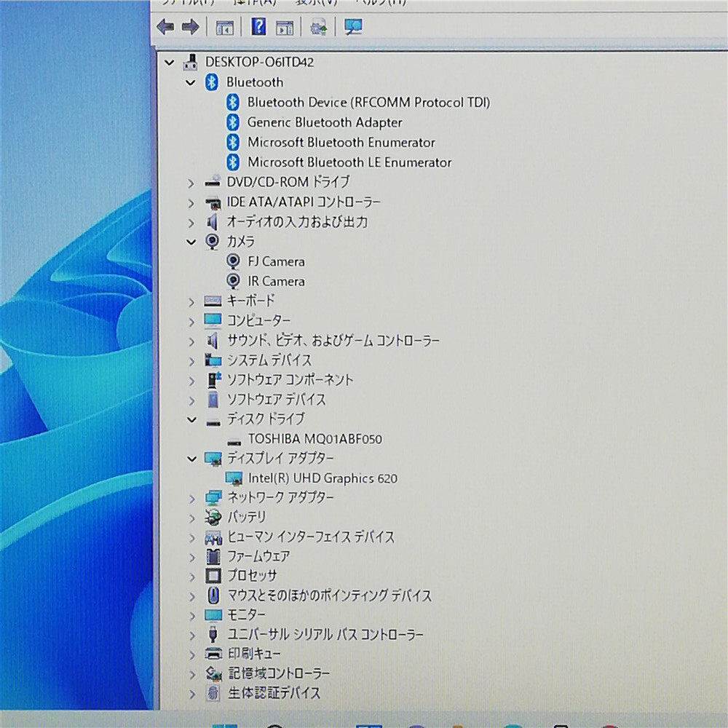Click the ヒューマン インターフェイス デバイス label
The height and width of the screenshot is (728, 728).
coord(311,537)
